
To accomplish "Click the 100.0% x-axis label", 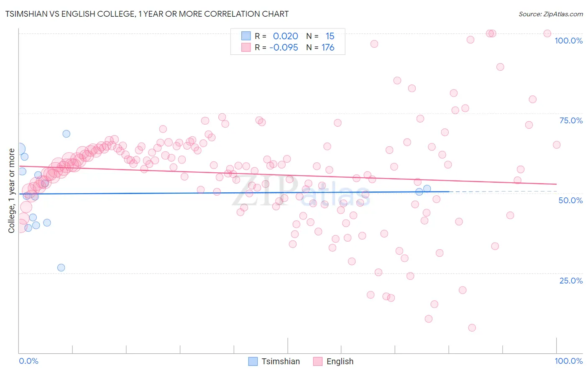I will 569,361.
